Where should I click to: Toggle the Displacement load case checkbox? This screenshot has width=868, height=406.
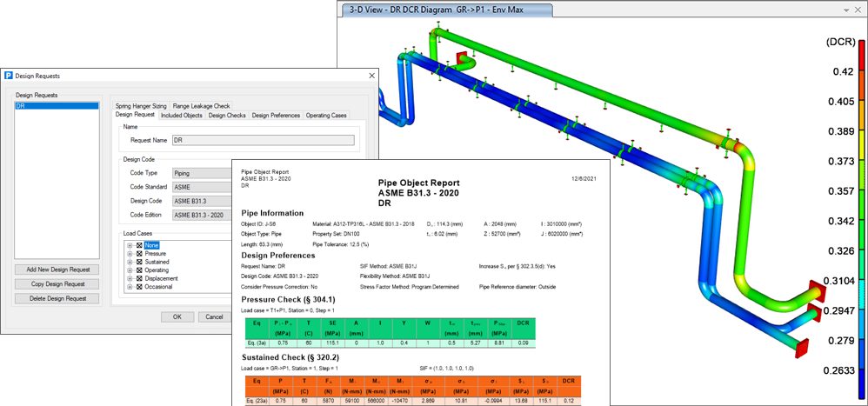point(139,278)
